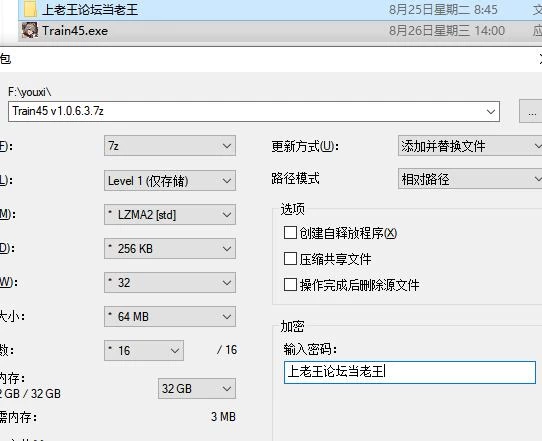Open the compression level 'Level 1 (仅存储)' dropdown
Image resolution: width=542 pixels, height=441 pixels.
click(x=170, y=180)
